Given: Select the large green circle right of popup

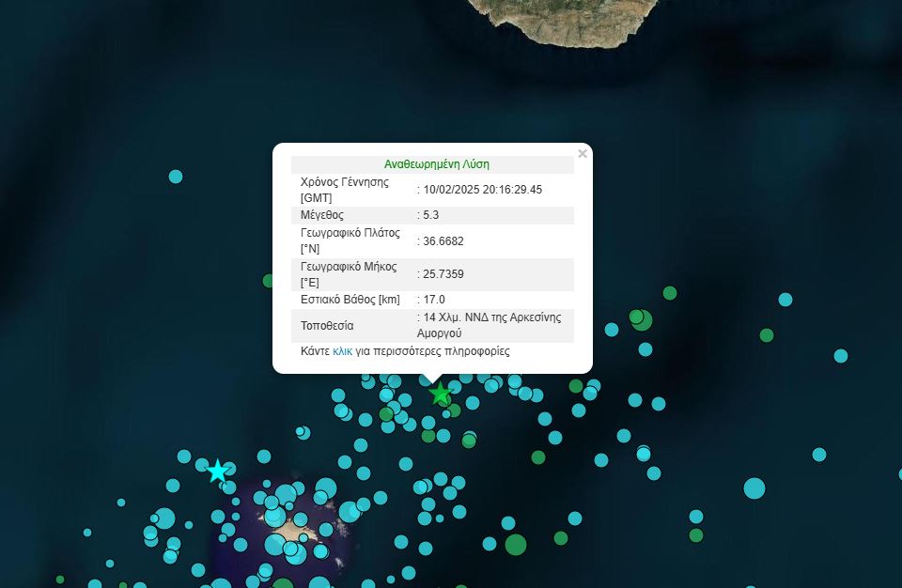Looking at the screenshot, I should click(x=642, y=320).
